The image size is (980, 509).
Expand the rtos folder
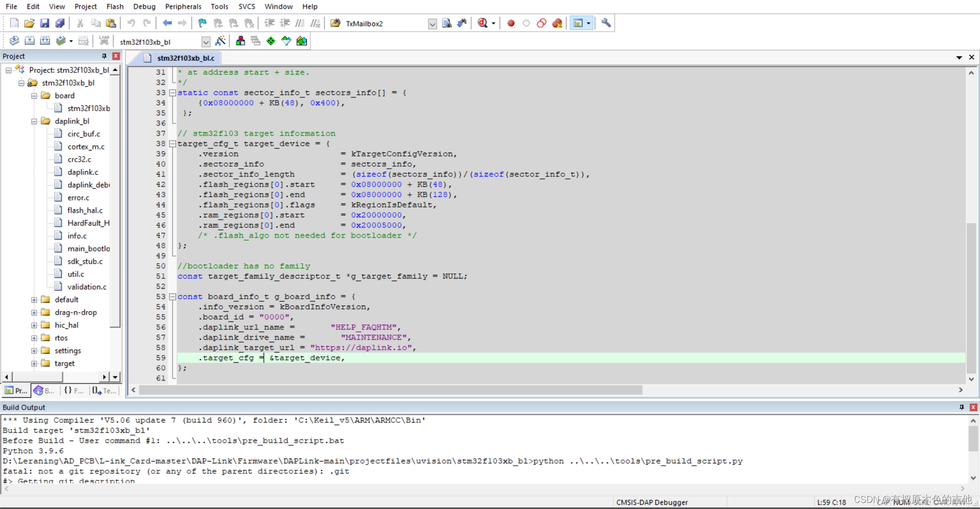tap(34, 338)
